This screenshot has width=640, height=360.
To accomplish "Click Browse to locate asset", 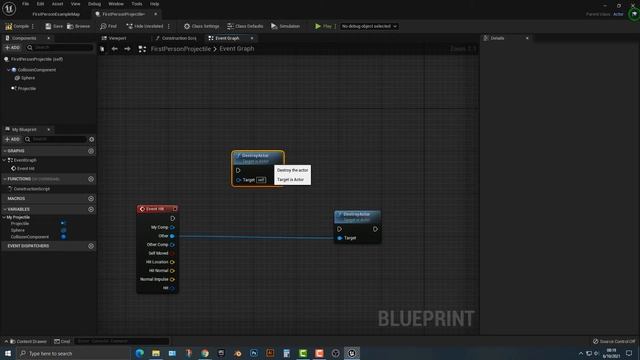I will tap(78, 26).
